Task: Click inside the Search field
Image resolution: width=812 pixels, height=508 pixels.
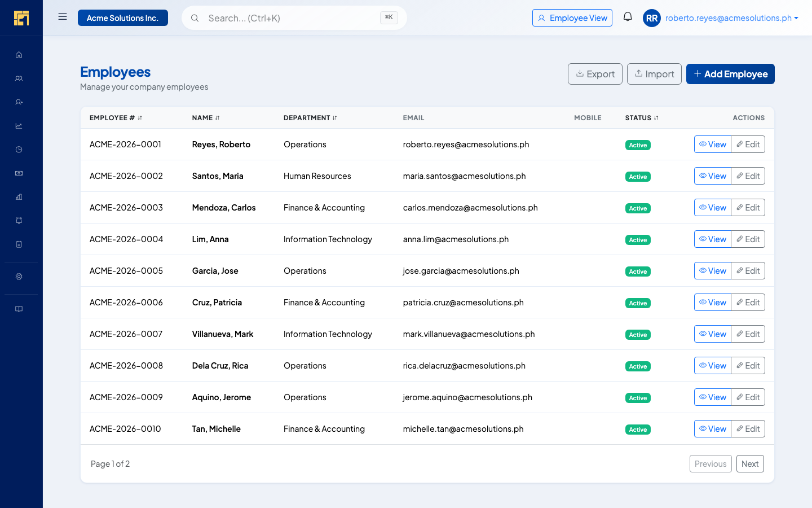Action: 293,18
